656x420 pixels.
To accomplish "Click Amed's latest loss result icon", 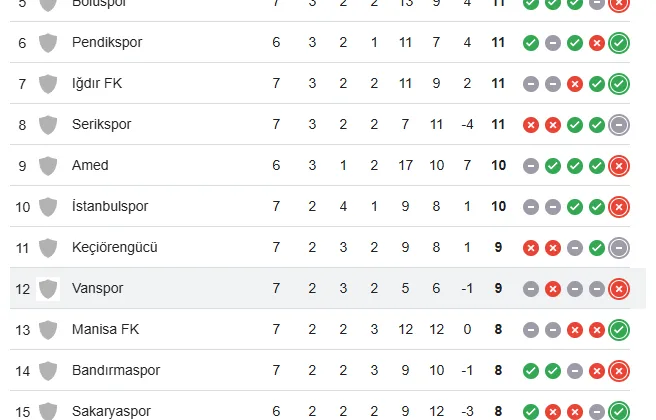I will (x=619, y=165).
